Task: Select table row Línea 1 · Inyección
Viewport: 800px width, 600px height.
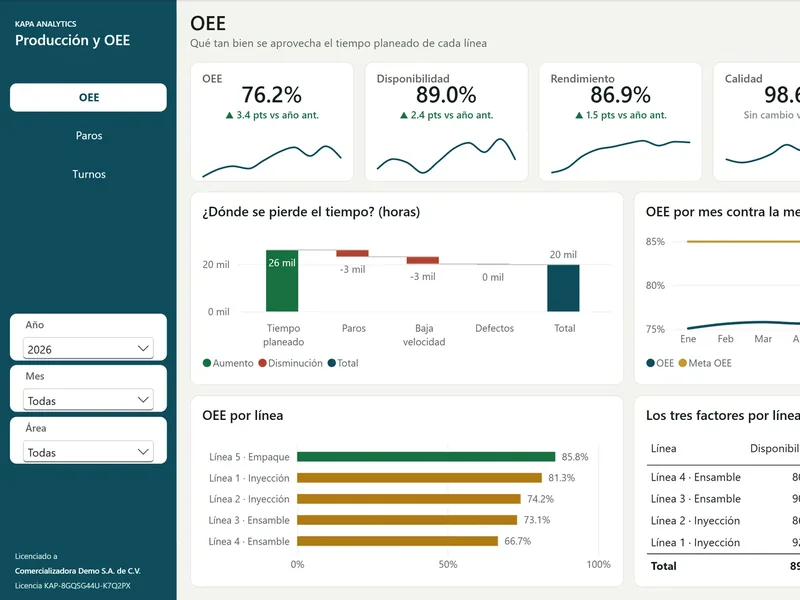Action: coord(723,542)
